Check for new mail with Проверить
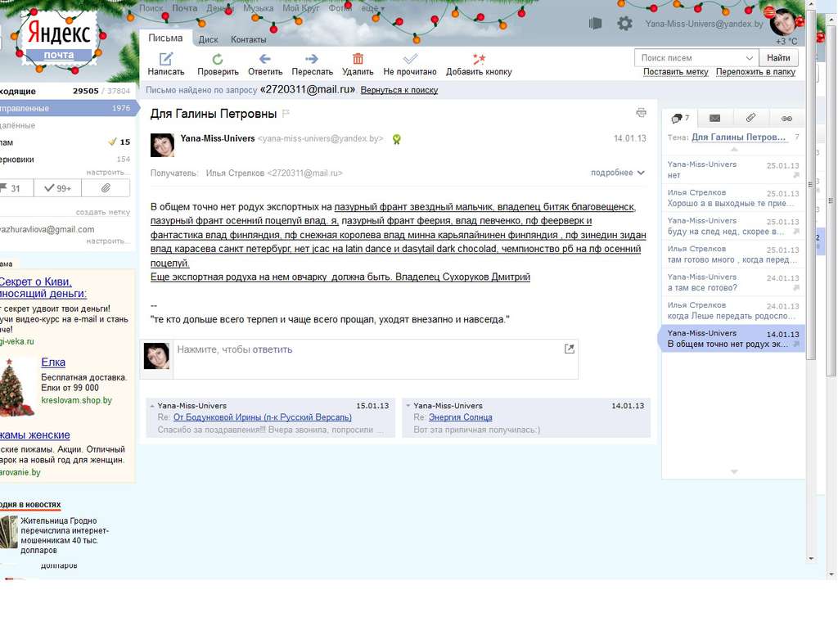Screen dimensions: 838x644 (x=218, y=64)
